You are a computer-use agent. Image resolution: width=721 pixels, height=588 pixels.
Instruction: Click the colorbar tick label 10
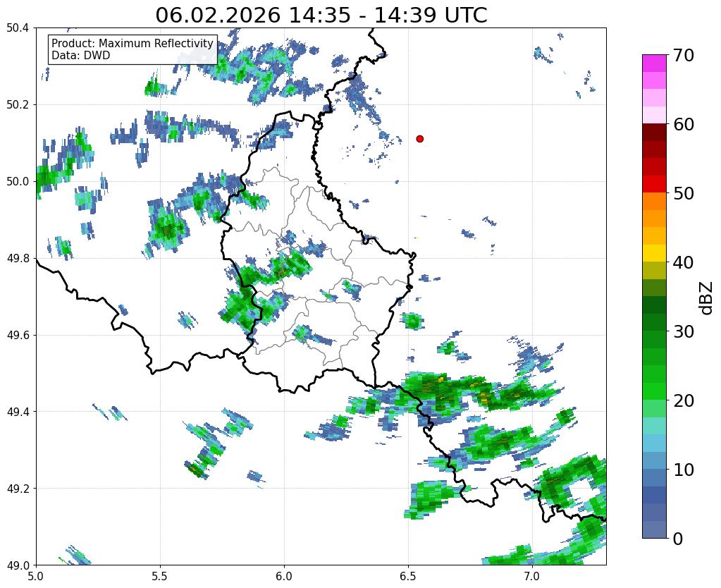click(x=683, y=470)
